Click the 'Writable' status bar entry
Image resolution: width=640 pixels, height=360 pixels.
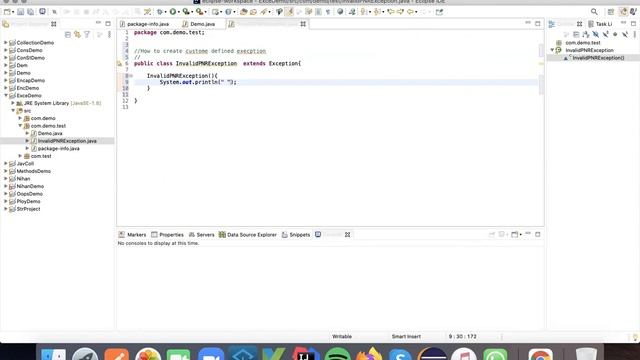click(x=342, y=336)
